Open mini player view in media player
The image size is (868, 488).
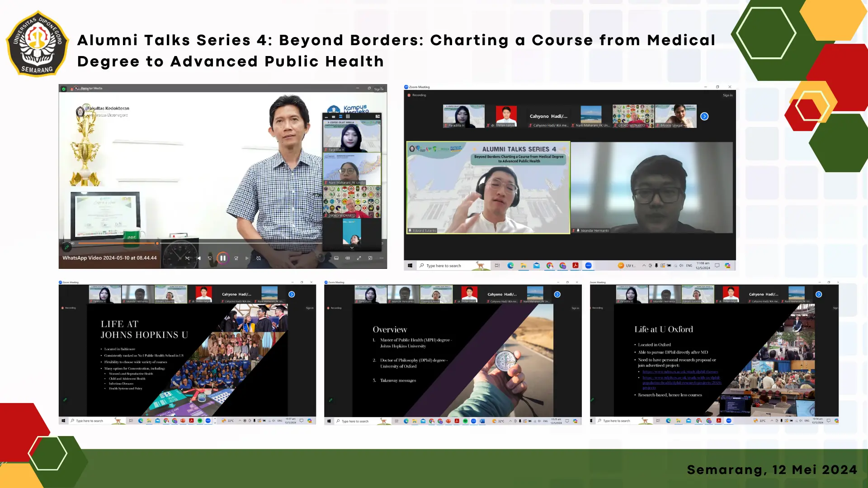point(370,258)
